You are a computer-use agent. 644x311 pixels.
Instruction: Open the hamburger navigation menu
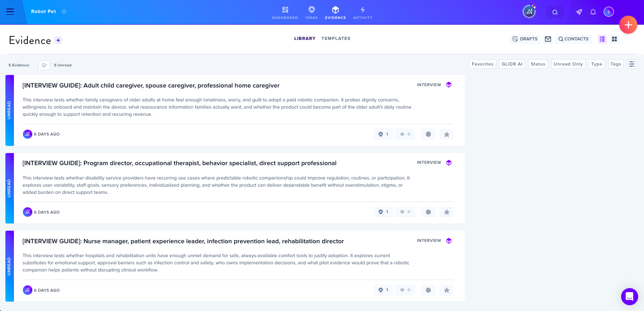[x=10, y=12]
